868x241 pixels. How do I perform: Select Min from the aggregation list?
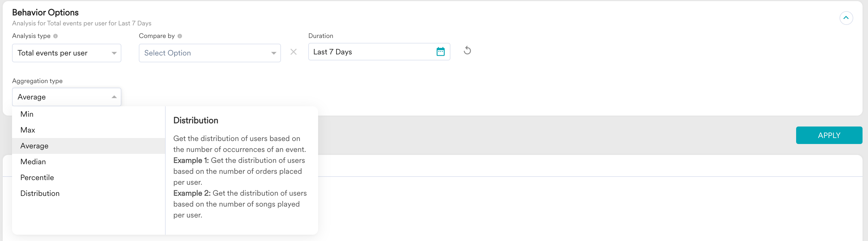(x=27, y=114)
